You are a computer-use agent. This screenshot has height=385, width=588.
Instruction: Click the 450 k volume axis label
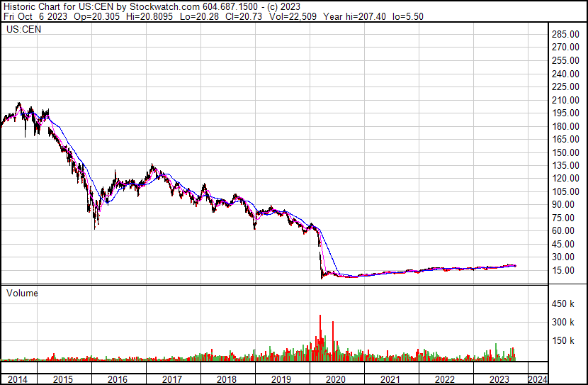click(x=563, y=303)
